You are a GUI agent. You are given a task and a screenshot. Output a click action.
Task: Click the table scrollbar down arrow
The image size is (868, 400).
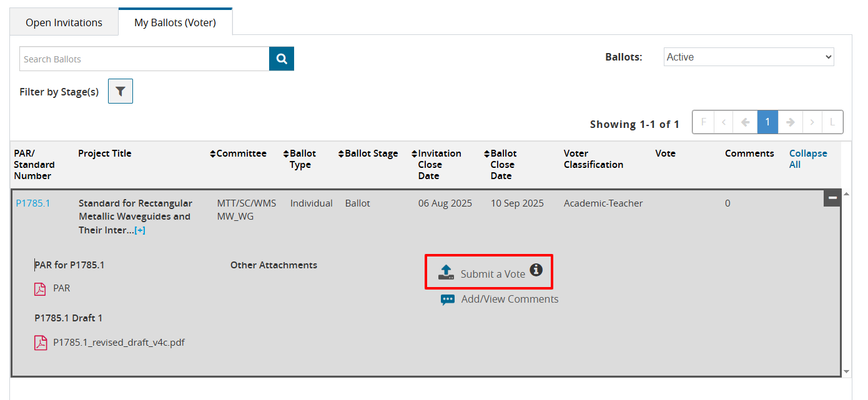pos(846,371)
